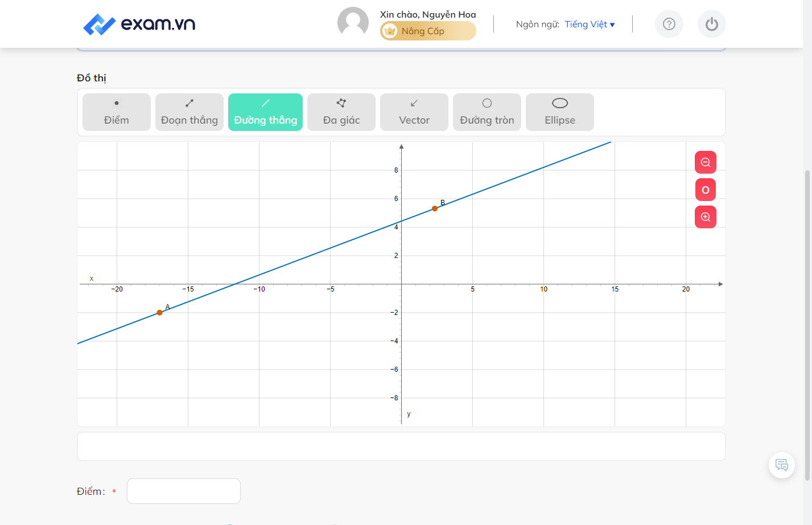Open the Tiếng Việt language dropdown
Viewport: 812px width, 525px height.
pos(590,24)
